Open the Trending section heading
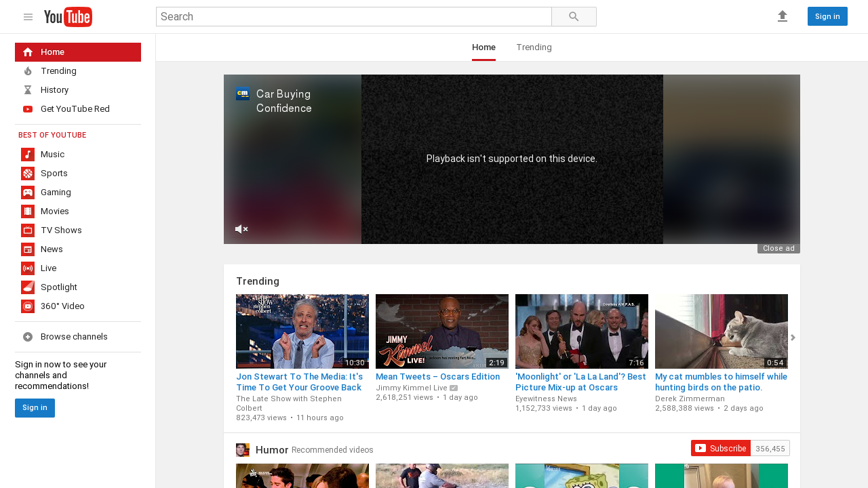Screen dimensions: 868x488 tap(258, 281)
